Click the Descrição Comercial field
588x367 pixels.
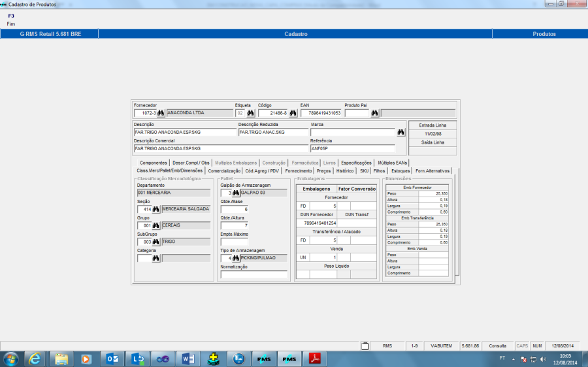pos(221,148)
